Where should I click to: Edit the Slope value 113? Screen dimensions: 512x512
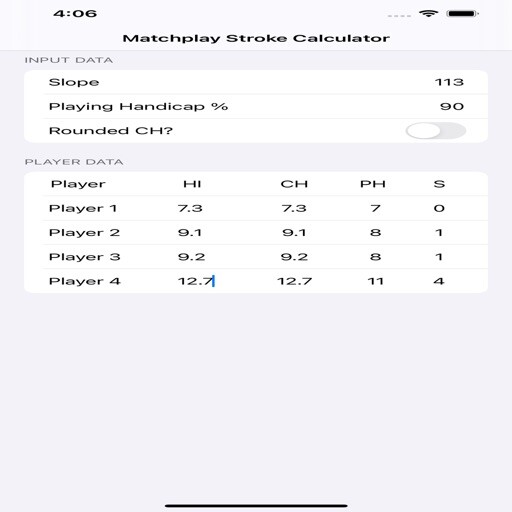(449, 82)
